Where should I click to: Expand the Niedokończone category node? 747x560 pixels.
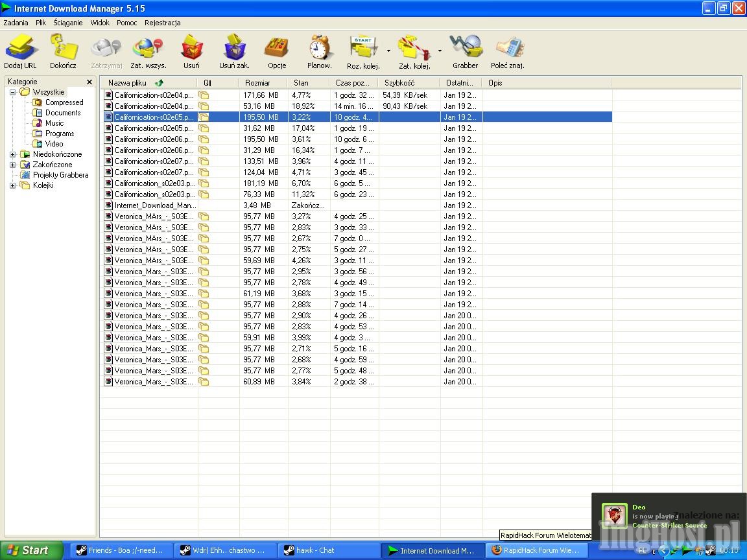click(13, 154)
